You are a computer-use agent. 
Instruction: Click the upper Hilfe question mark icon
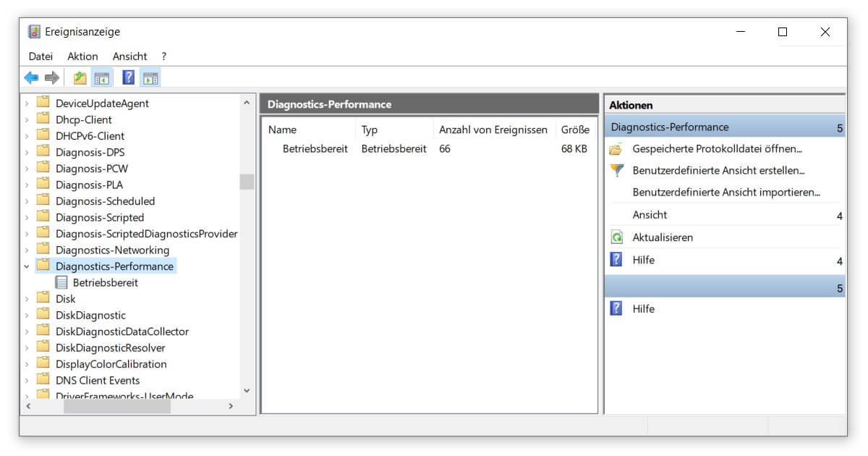click(616, 260)
